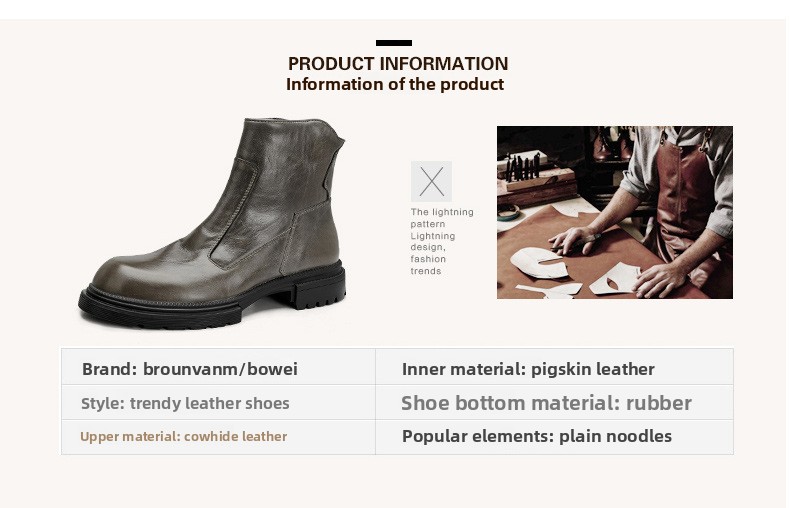Select Popular elements: plain noodles cell

point(536,436)
